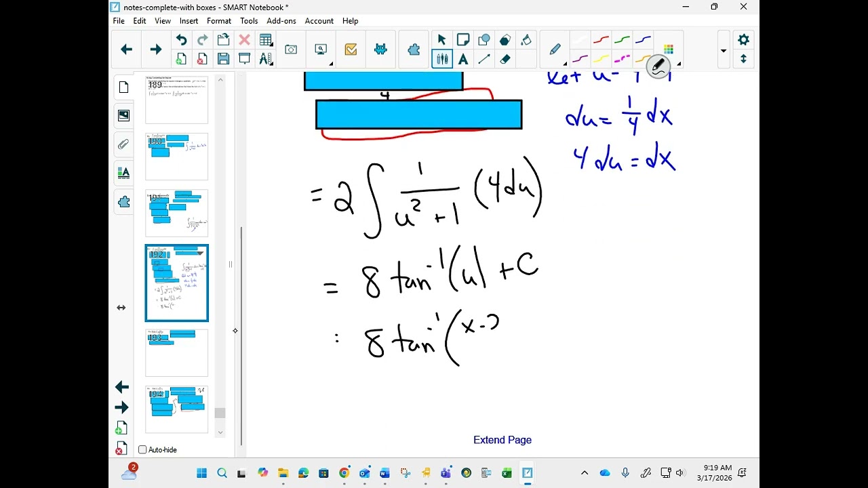
Task: Select page 190 thumbnail
Action: click(177, 157)
